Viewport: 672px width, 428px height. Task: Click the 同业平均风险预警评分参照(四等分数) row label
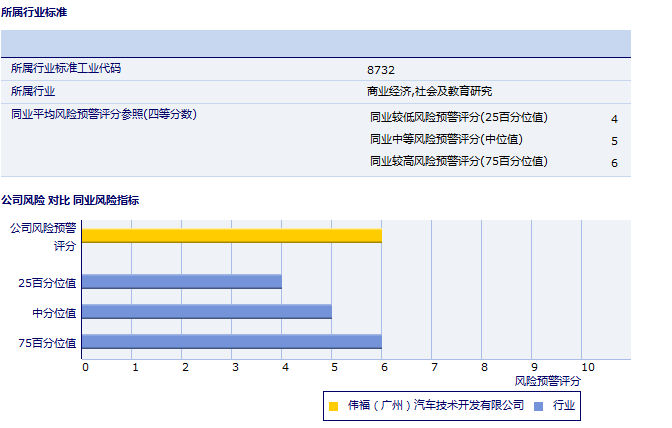(x=103, y=114)
